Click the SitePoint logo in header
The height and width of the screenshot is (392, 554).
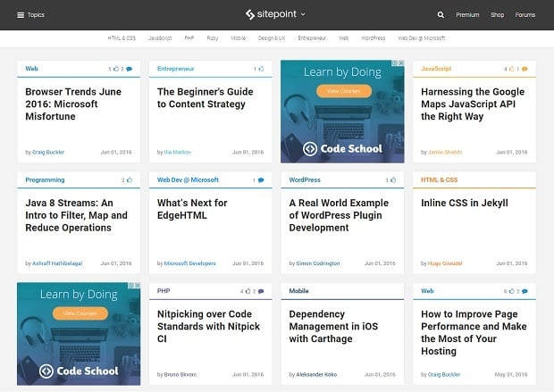tap(272, 14)
